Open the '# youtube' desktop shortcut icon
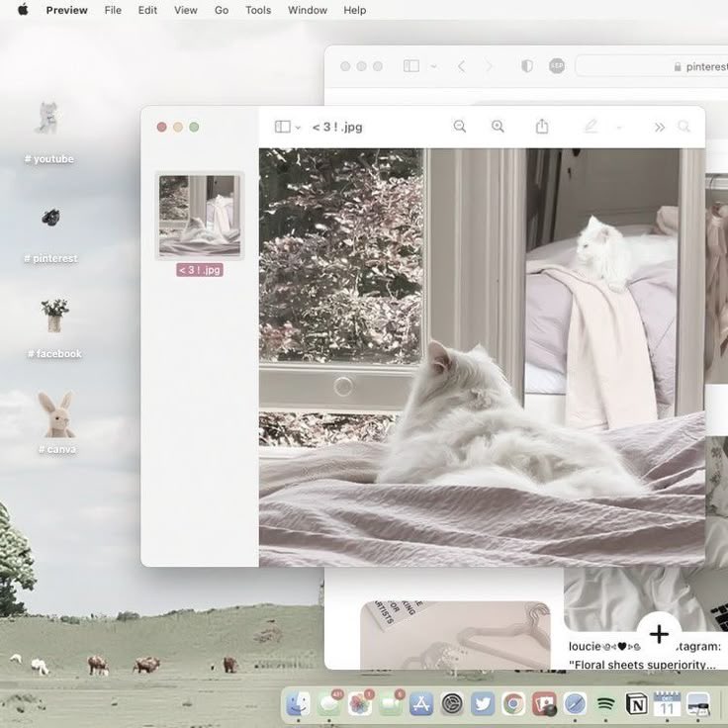The image size is (728, 728). pyautogui.click(x=48, y=118)
